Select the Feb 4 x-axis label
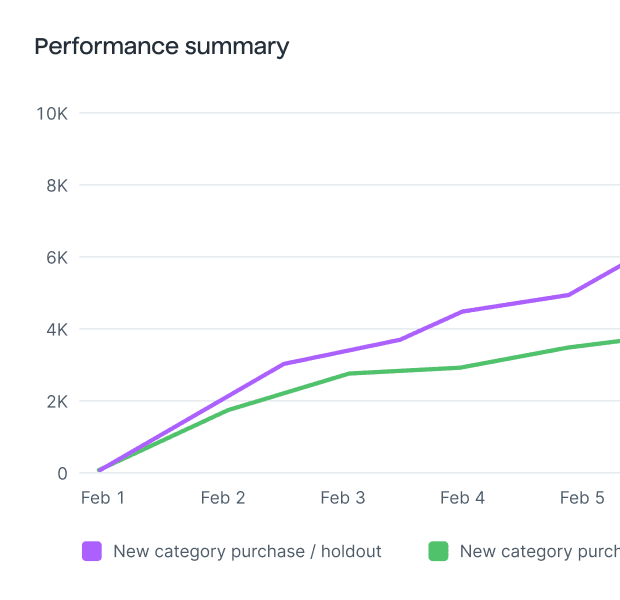The height and width of the screenshot is (600, 620). click(x=463, y=498)
